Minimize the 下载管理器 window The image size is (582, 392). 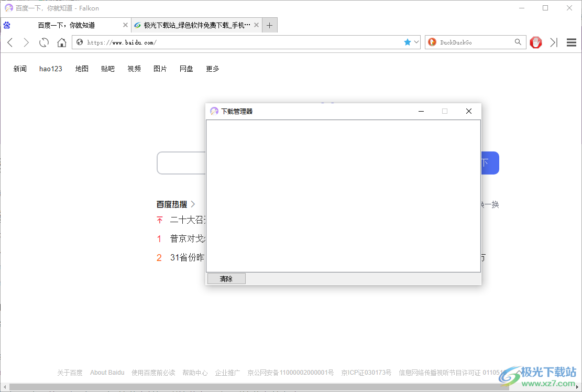pyautogui.click(x=421, y=111)
